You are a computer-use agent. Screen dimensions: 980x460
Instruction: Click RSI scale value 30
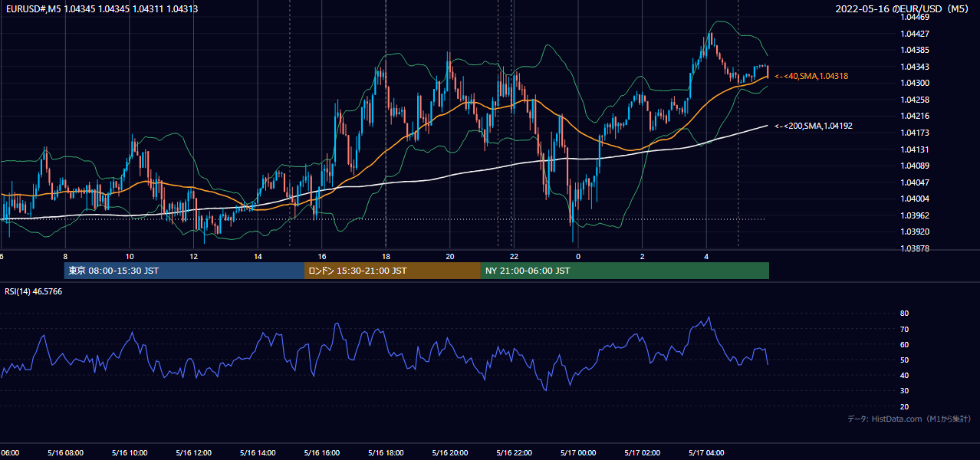(904, 391)
